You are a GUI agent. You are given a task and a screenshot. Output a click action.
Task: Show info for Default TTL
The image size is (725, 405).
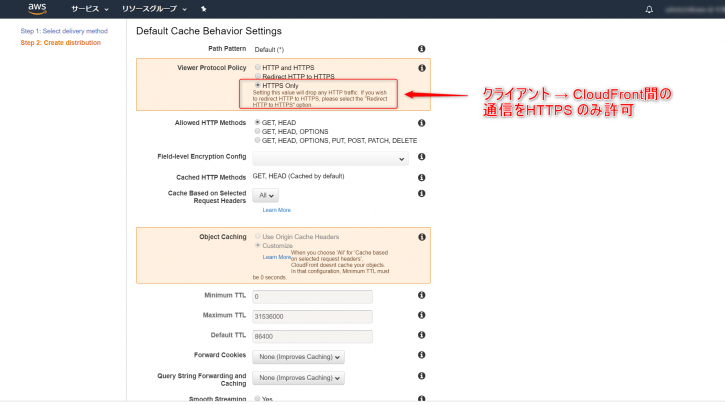coord(422,335)
